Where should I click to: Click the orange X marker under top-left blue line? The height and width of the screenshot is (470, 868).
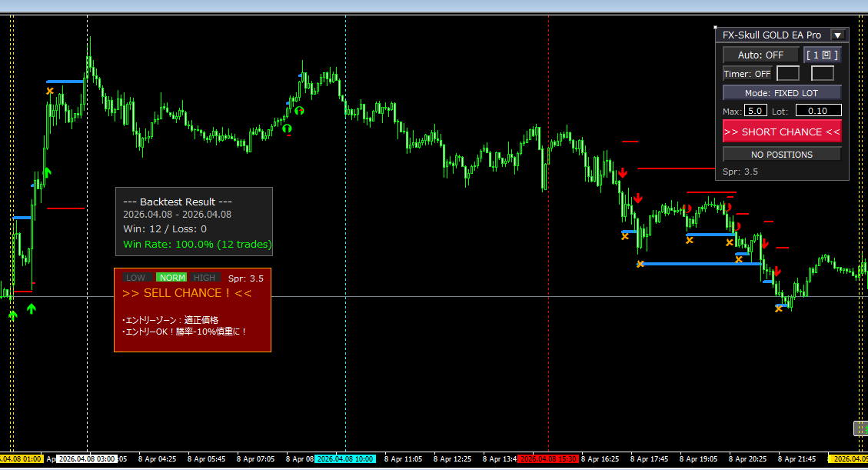tap(50, 91)
